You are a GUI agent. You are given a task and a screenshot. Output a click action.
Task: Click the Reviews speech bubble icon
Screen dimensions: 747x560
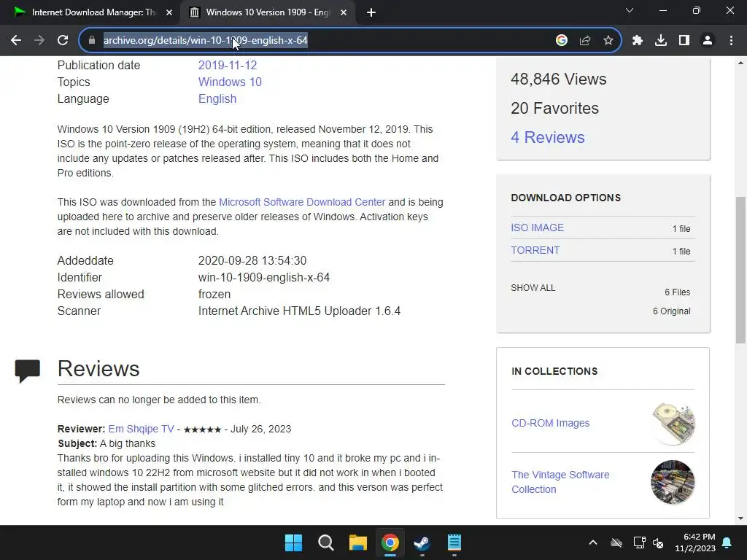pyautogui.click(x=28, y=371)
